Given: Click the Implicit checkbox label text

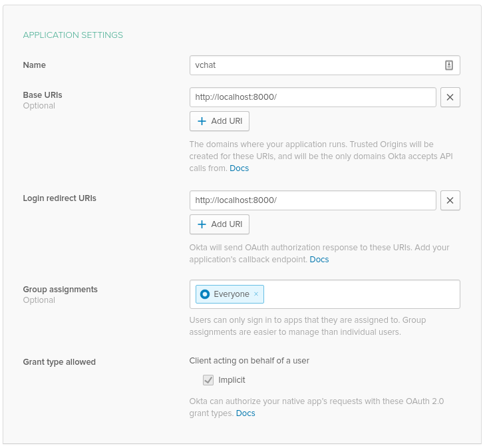Looking at the screenshot, I should pos(232,380).
